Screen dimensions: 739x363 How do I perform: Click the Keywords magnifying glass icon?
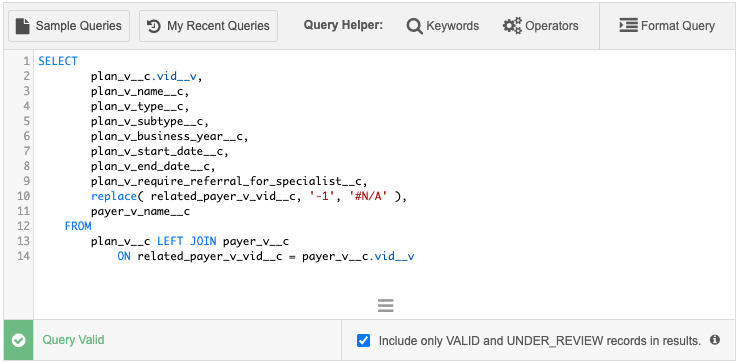point(414,26)
